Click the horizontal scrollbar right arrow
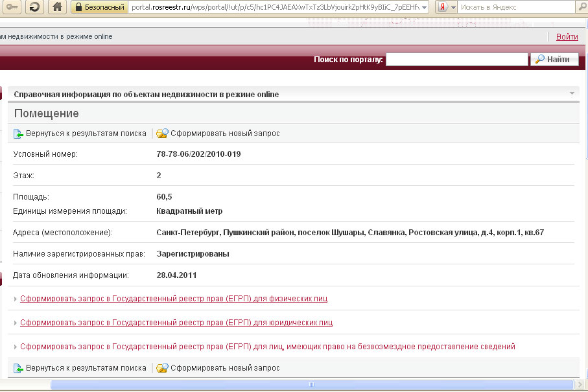588x392 pixels. pos(581,384)
